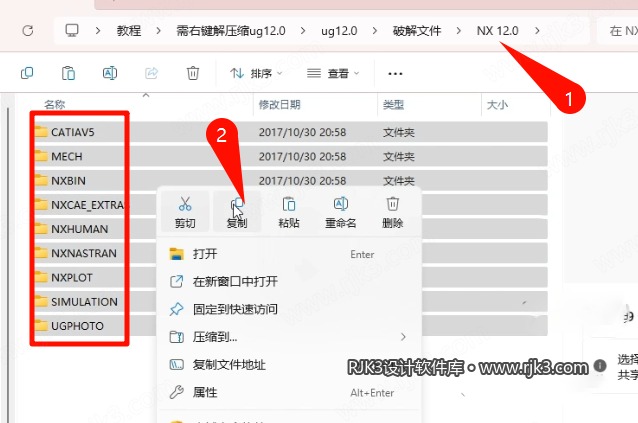Click CATIAV5 modified date 2017/10/30 20:58
638x423 pixels.
pos(302,132)
